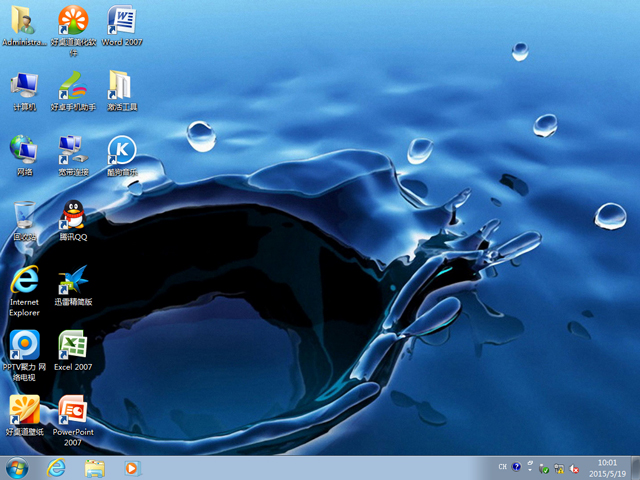The height and width of the screenshot is (480, 640).
Task: Select the Excel 2007 shortcut
Action: click(x=73, y=350)
